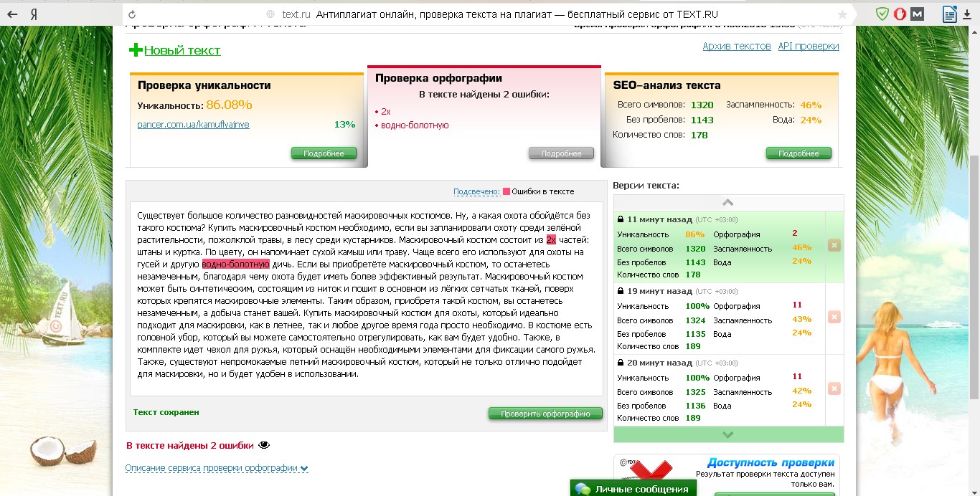Click the lock icon of 20 minutes version

click(x=619, y=363)
